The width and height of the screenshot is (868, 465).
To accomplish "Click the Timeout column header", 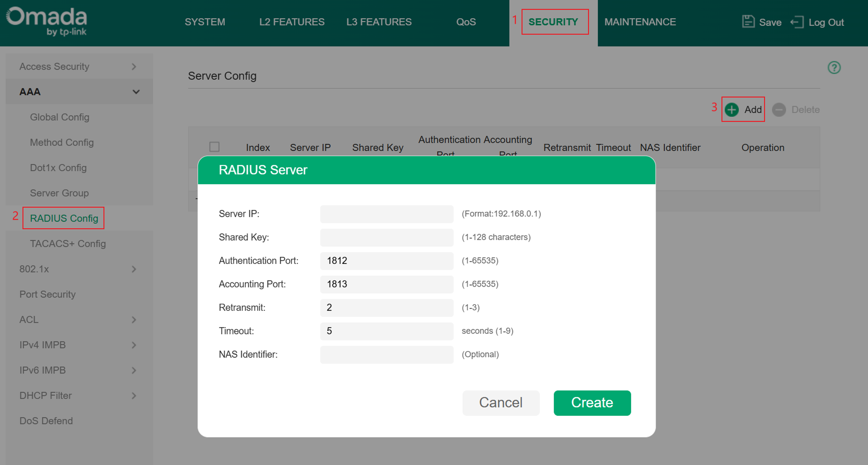I will click(x=613, y=147).
